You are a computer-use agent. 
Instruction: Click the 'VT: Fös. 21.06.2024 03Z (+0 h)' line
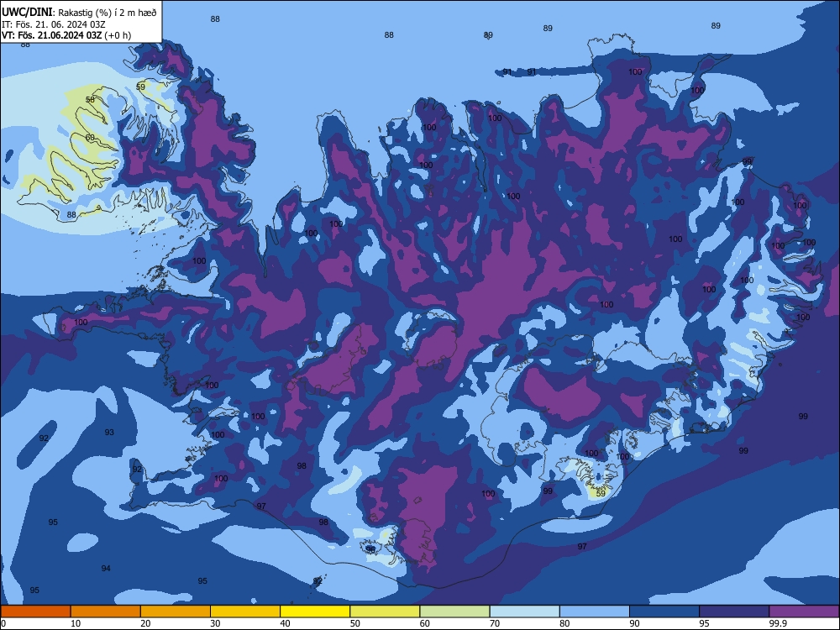[66, 35]
